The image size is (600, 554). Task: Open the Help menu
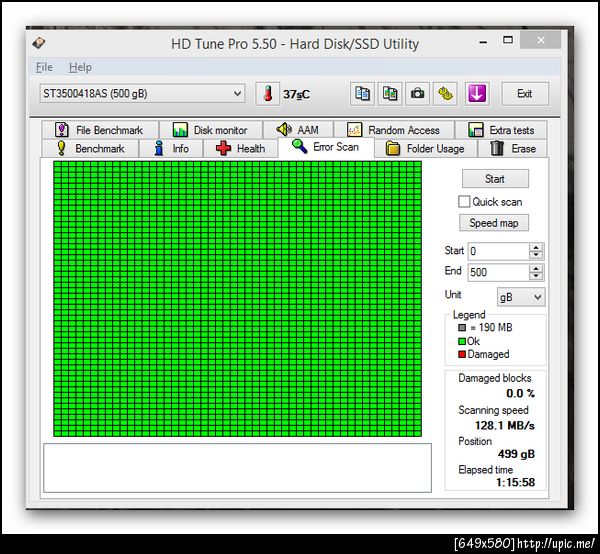(80, 67)
